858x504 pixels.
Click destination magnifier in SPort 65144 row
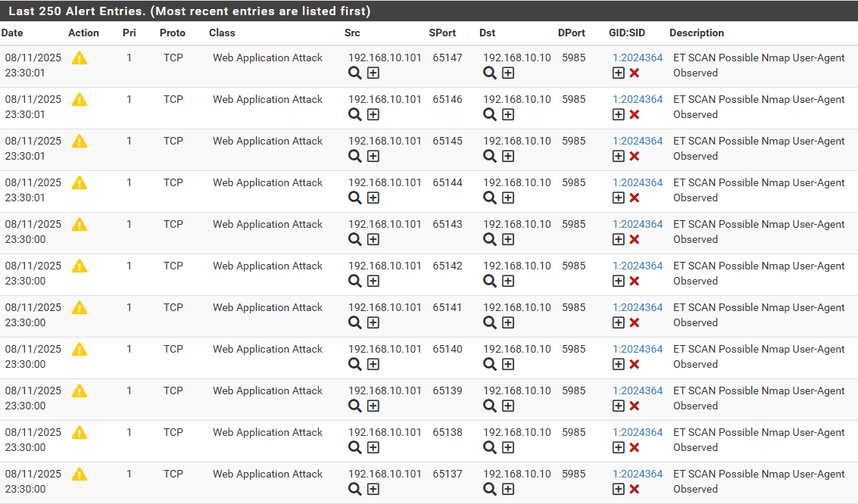pos(490,198)
